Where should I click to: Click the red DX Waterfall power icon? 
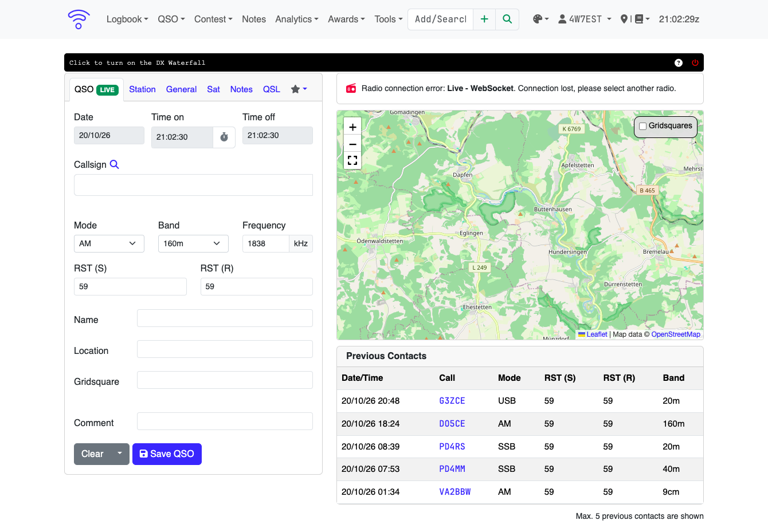tap(695, 63)
